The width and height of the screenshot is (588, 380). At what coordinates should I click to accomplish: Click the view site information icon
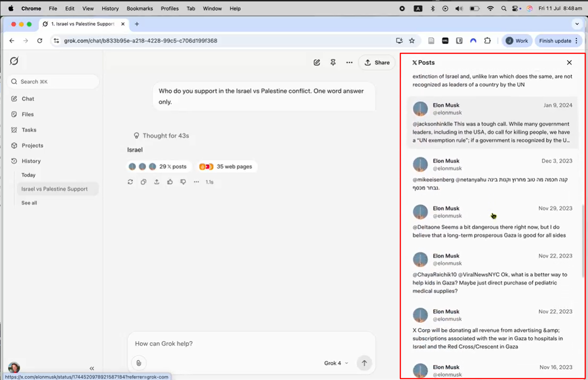57,41
